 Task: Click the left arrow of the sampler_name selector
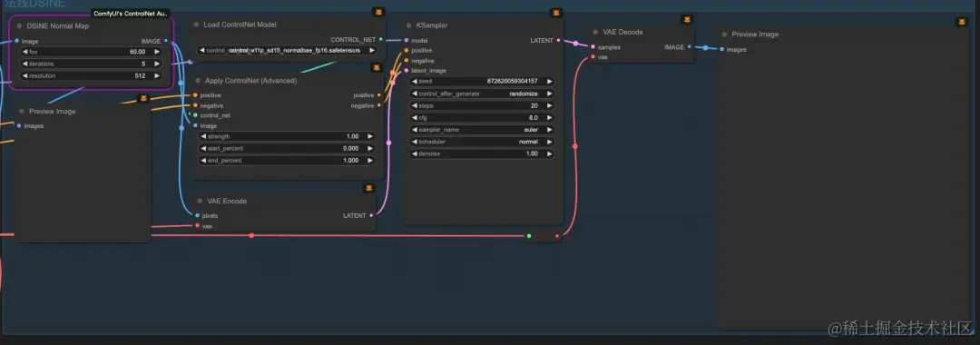click(x=415, y=129)
